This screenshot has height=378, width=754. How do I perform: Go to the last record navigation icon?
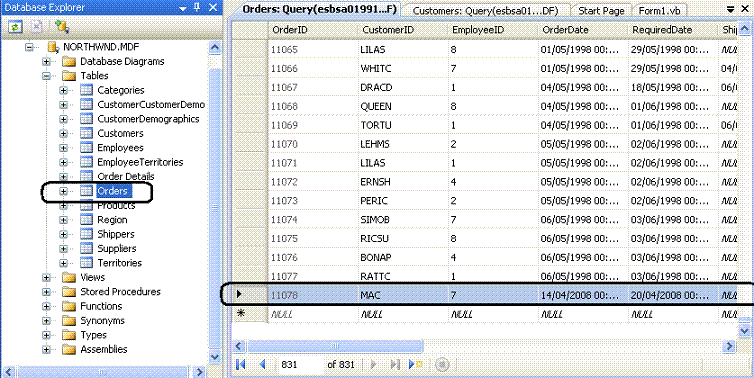395,365
